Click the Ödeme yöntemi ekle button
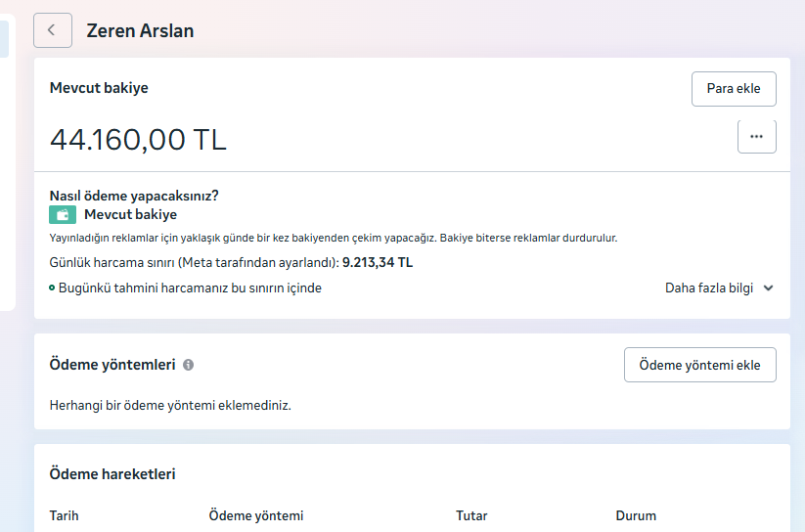Screen dimensions: 805x532 699,365
